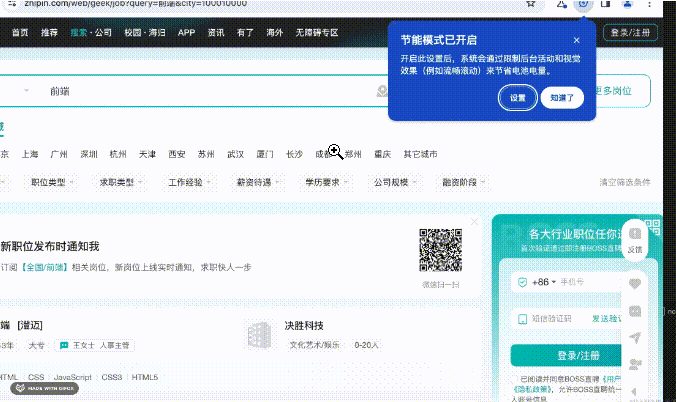This screenshot has width=676, height=402.
Task: Select city 厦门
Action: click(x=265, y=154)
